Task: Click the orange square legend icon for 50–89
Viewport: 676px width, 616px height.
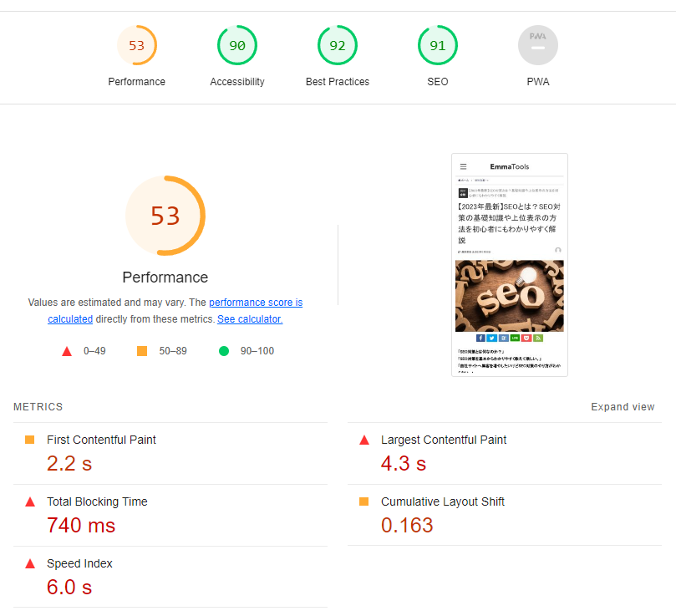Action: [x=142, y=351]
